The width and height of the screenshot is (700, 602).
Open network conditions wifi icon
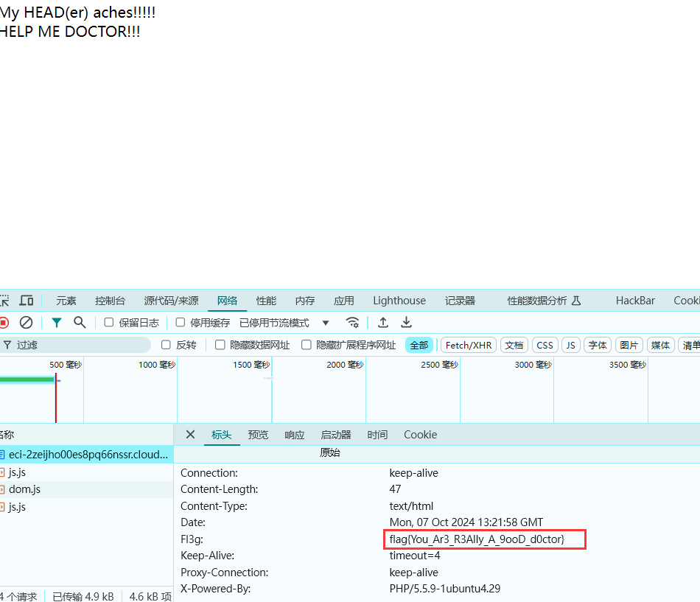353,323
